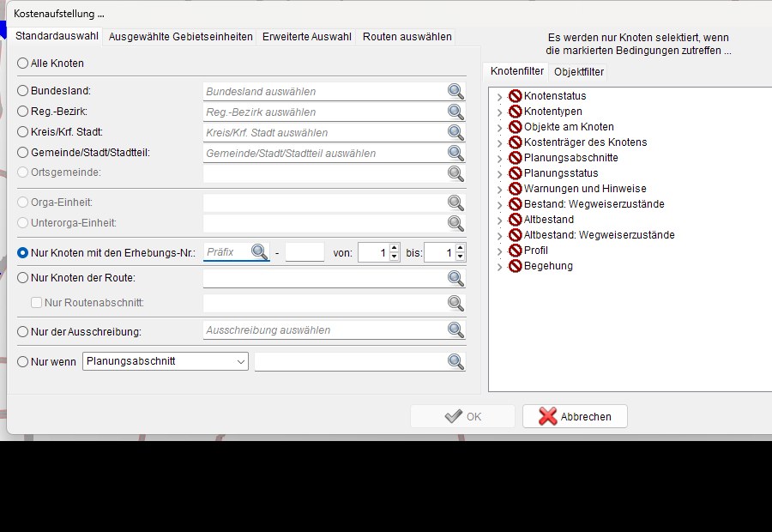Open the Ausschreibung search magnifier icon
Image resolution: width=772 pixels, height=532 pixels.
tap(455, 330)
